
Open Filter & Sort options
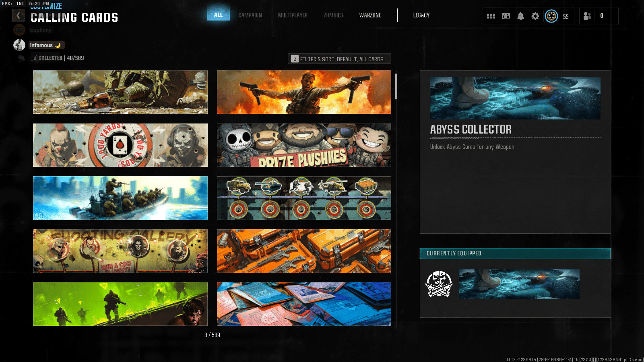point(339,59)
